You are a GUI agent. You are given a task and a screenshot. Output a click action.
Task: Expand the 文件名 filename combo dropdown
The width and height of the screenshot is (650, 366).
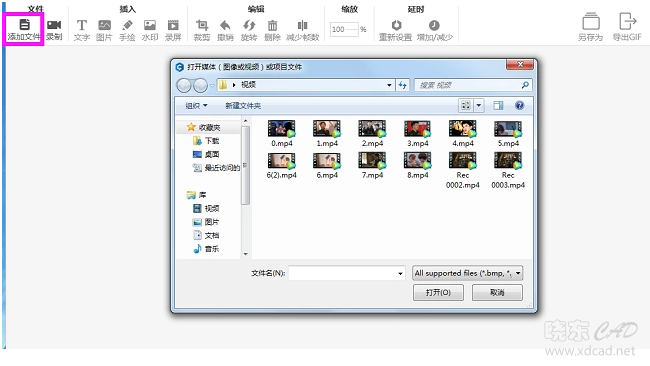click(x=400, y=274)
